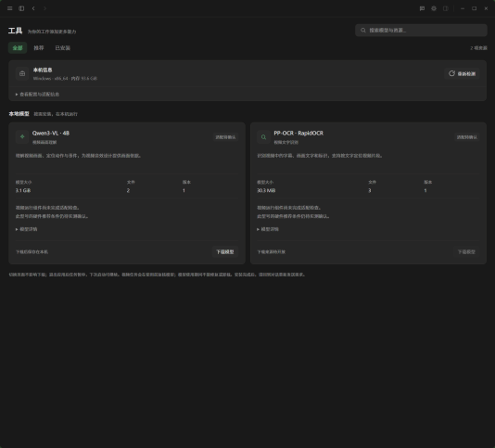Click the 3.1 GB model size value
Screen dimensions: 495x448
pos(23,190)
